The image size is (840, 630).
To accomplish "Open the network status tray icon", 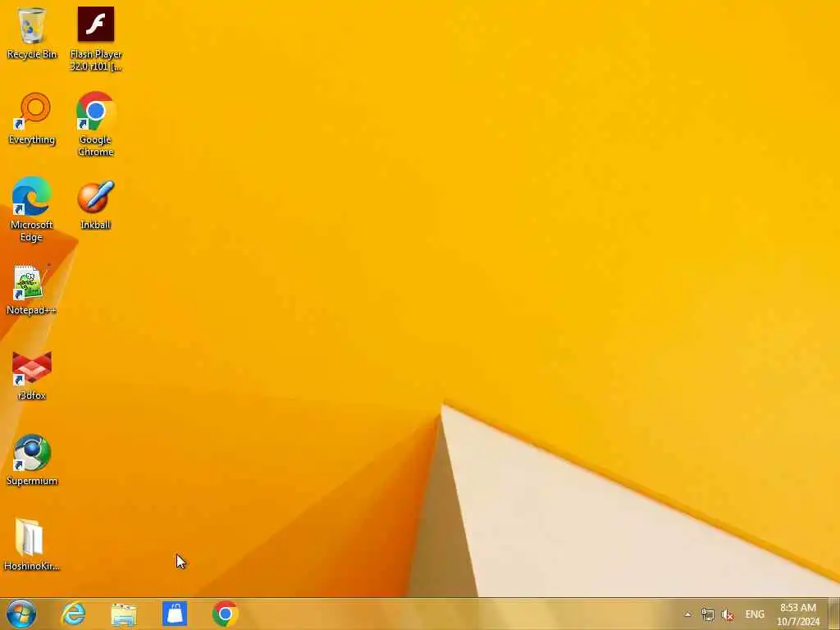I will point(708,614).
